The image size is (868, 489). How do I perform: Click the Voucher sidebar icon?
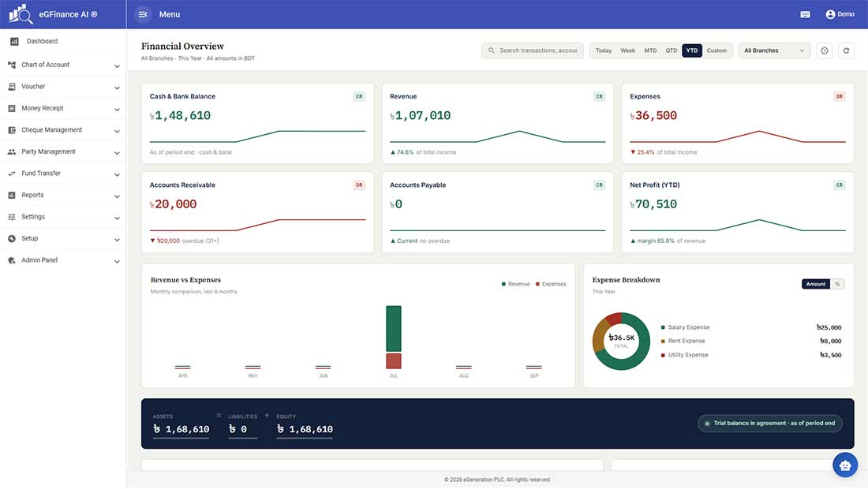click(x=12, y=87)
